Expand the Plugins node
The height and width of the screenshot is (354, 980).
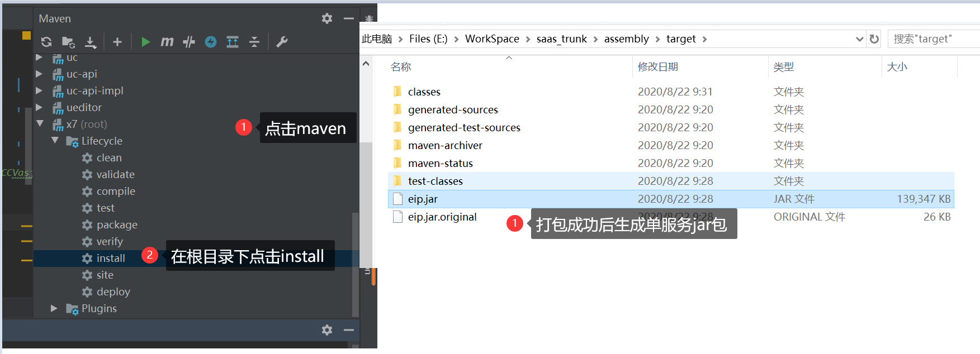[x=54, y=308]
